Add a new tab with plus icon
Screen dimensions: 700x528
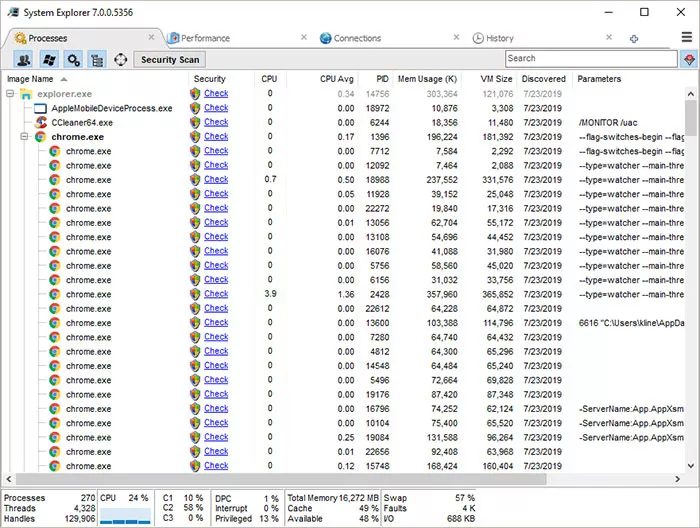click(x=634, y=39)
